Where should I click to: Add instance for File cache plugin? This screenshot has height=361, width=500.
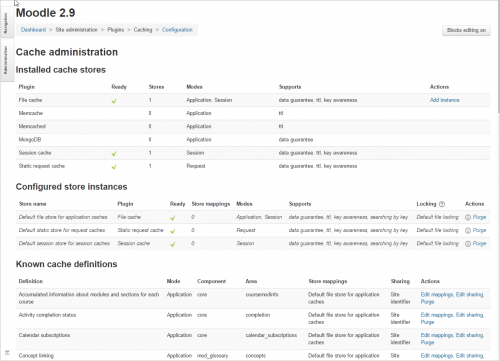click(x=444, y=100)
